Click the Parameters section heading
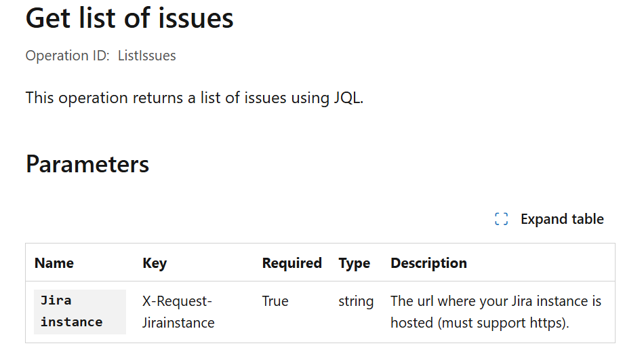The height and width of the screenshot is (350, 644). [87, 164]
